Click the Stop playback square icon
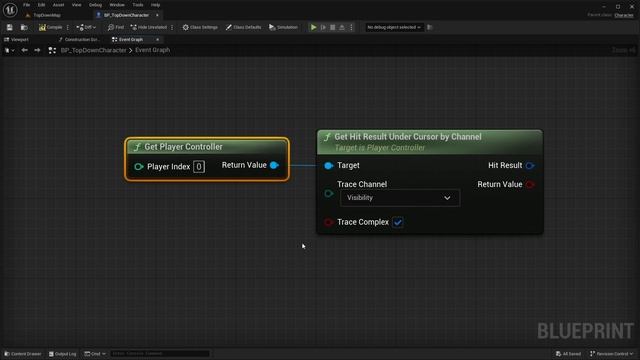Viewport: 640px width, 360px height. click(333, 27)
